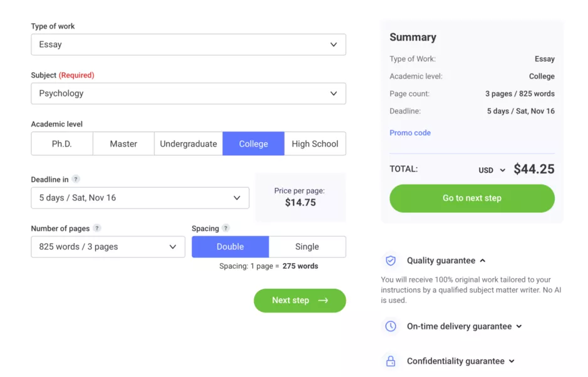Choose Undergraduate academic level
Image resolution: width=588 pixels, height=377 pixels.
click(188, 143)
